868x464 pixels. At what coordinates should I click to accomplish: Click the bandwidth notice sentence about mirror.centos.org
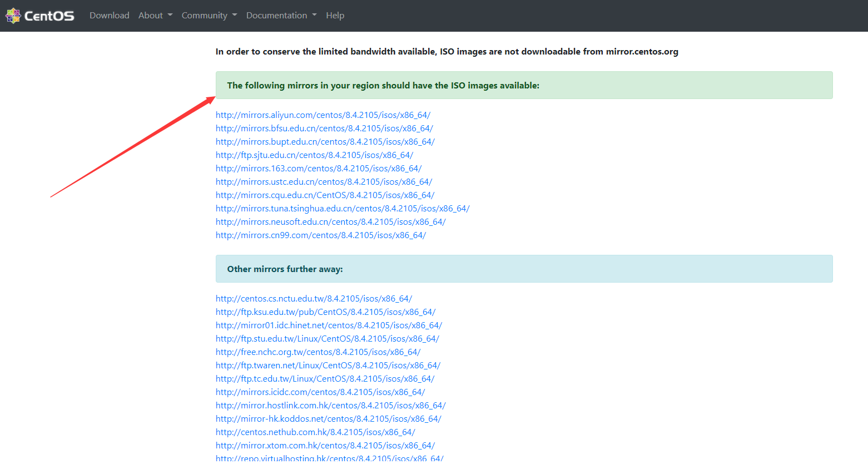(447, 52)
